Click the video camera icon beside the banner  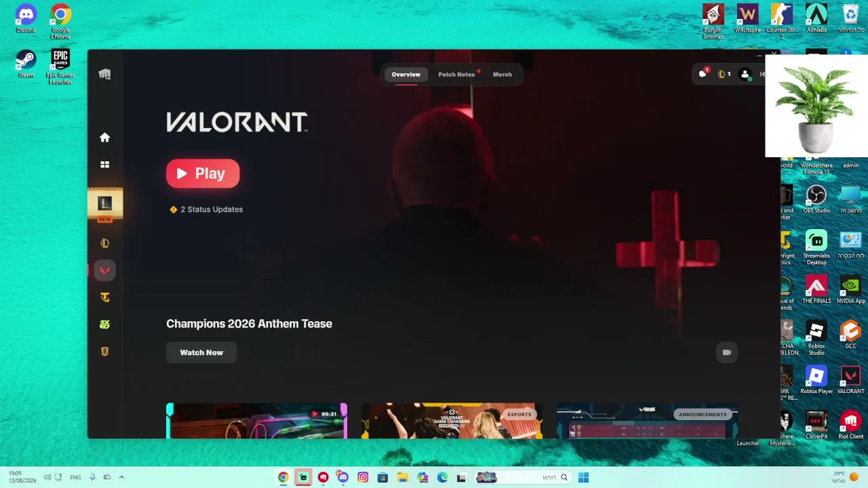[x=726, y=352]
